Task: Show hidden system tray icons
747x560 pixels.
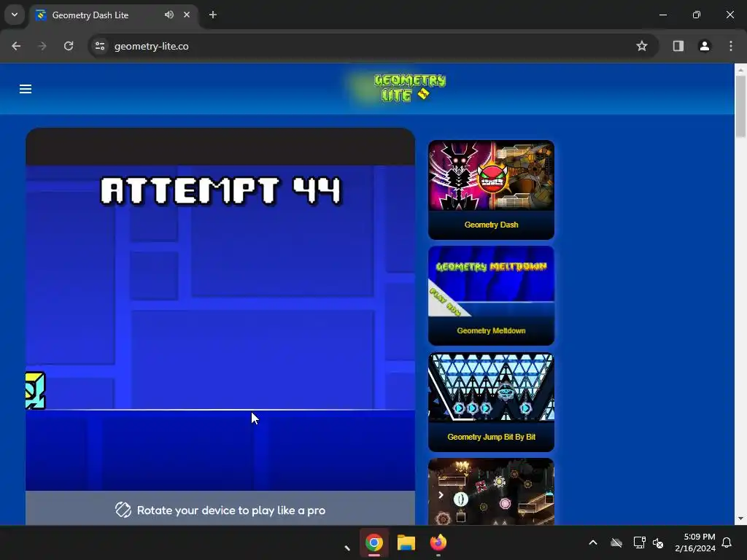Action: [592, 542]
